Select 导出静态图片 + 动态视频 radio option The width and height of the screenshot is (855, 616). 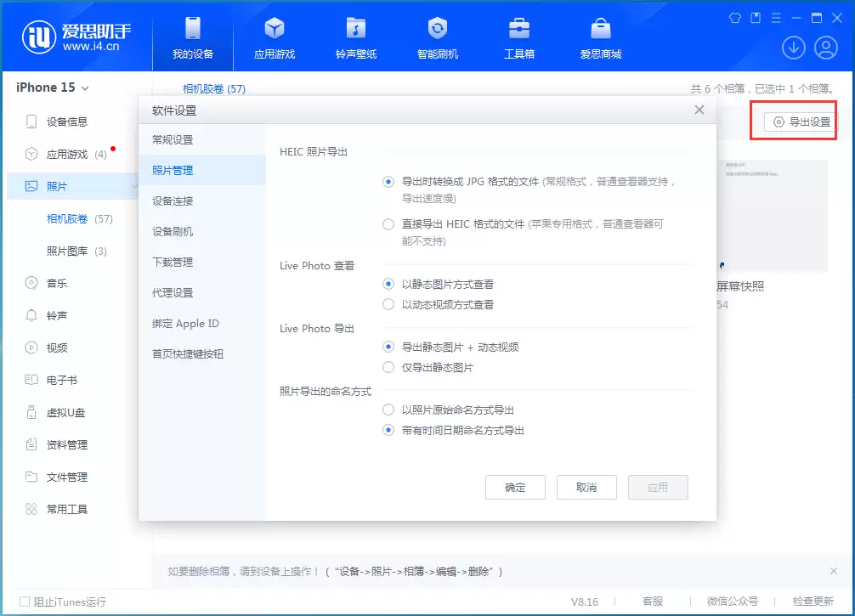(x=388, y=347)
